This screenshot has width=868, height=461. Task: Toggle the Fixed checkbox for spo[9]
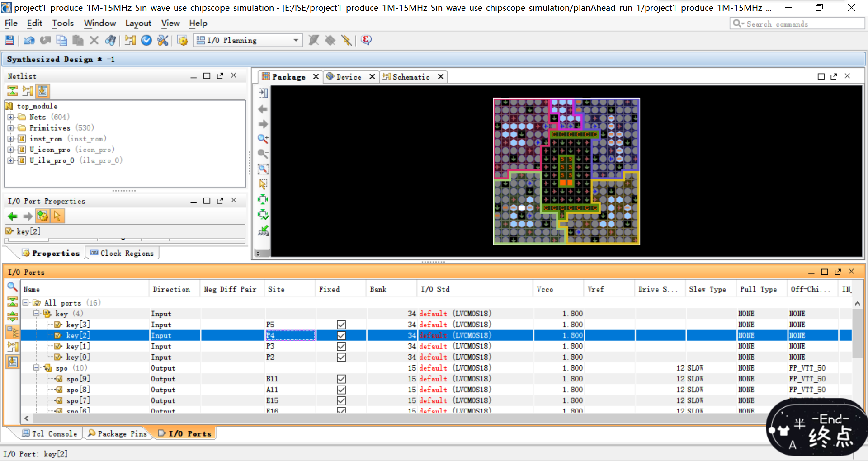tap(341, 379)
